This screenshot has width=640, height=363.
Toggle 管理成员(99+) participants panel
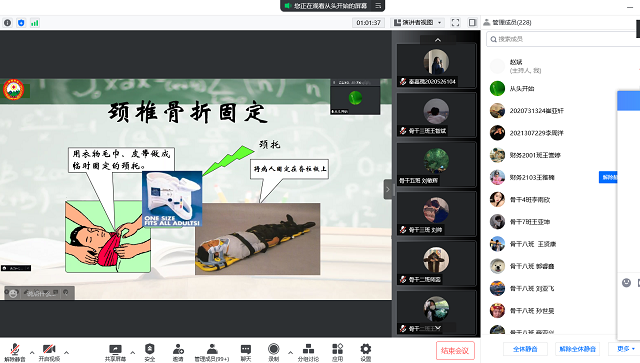[212, 352]
